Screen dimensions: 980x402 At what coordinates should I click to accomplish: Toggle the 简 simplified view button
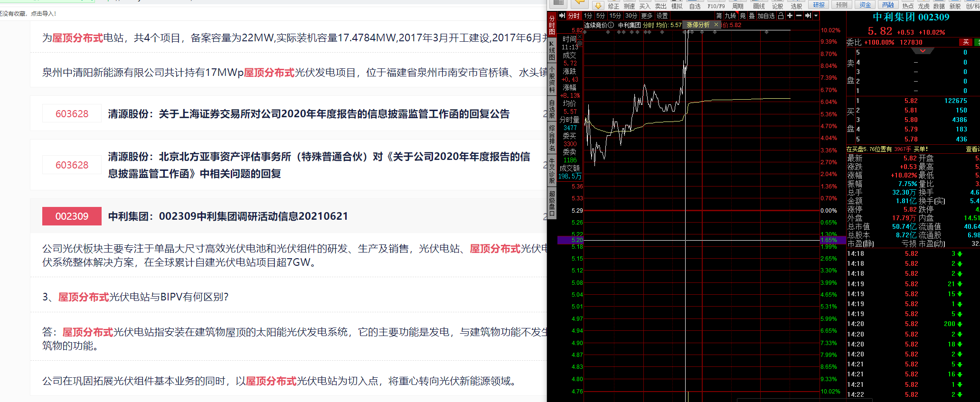719,16
